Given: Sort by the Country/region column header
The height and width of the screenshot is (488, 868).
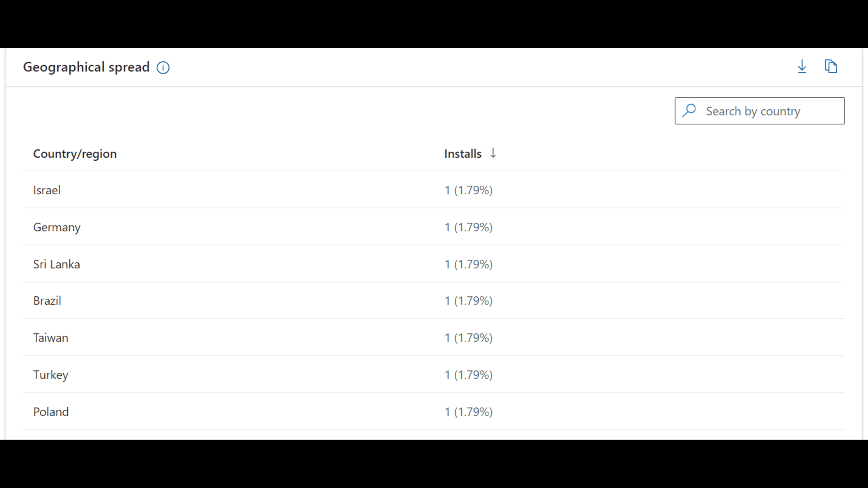Looking at the screenshot, I should pos(75,154).
